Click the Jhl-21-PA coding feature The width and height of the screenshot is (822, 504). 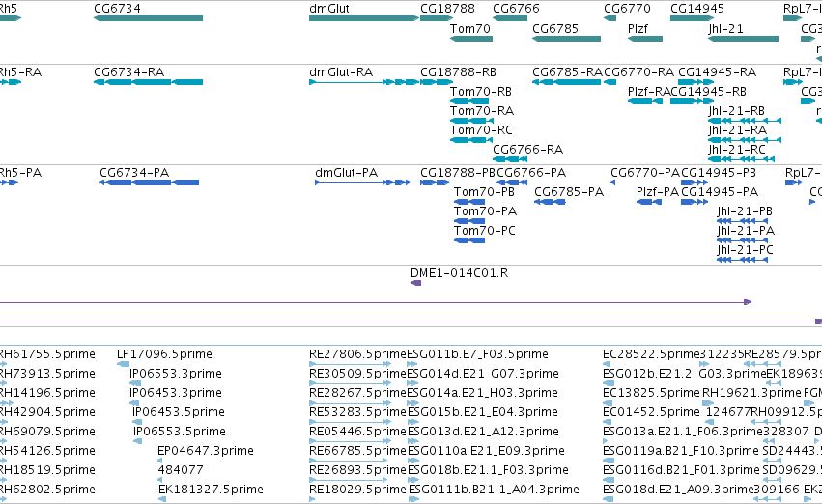(x=743, y=240)
